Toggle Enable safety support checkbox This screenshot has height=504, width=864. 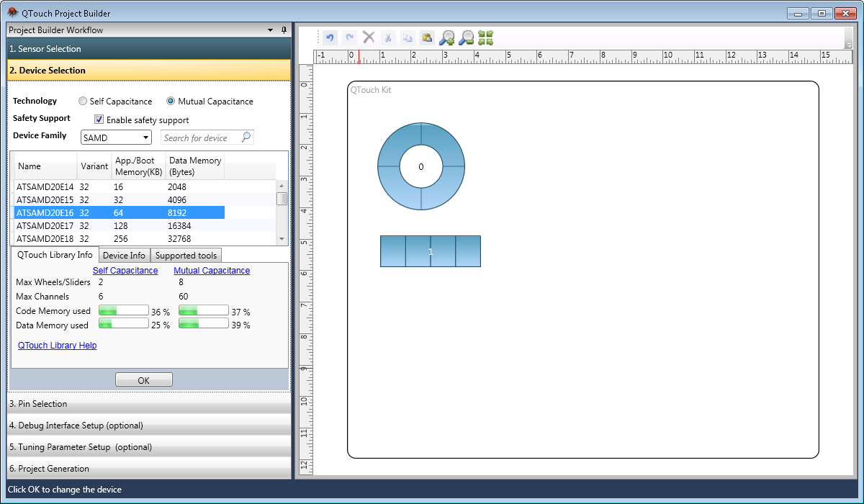pyautogui.click(x=99, y=120)
